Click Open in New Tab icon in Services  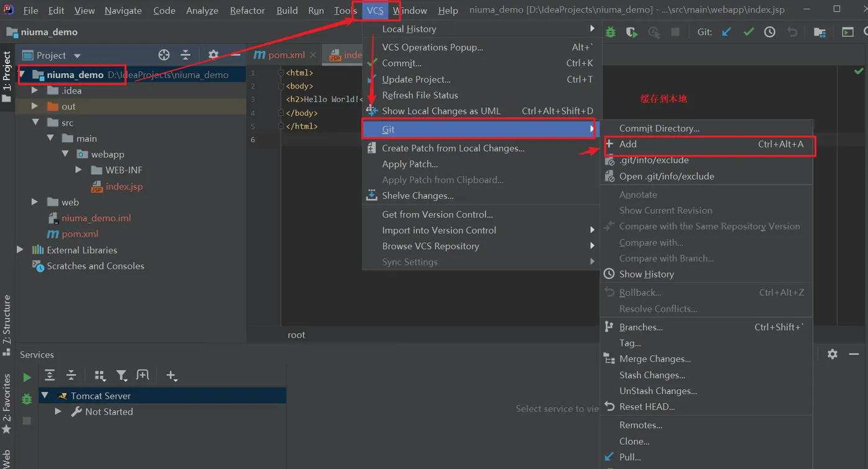[x=143, y=375]
